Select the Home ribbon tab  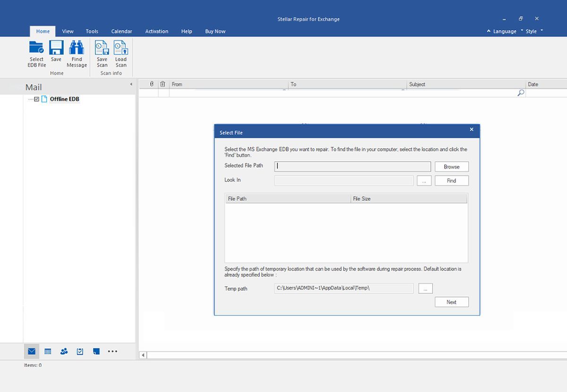[x=43, y=31]
